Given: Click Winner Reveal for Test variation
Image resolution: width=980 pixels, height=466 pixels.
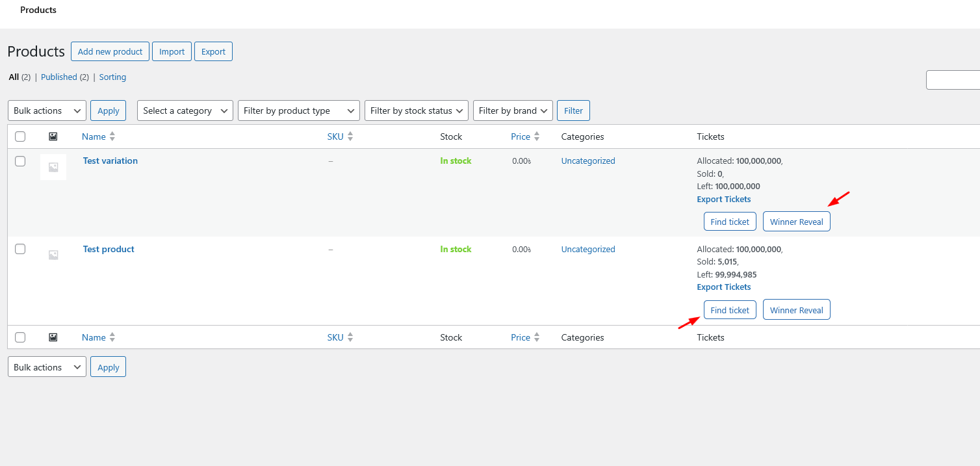Looking at the screenshot, I should pyautogui.click(x=796, y=222).
